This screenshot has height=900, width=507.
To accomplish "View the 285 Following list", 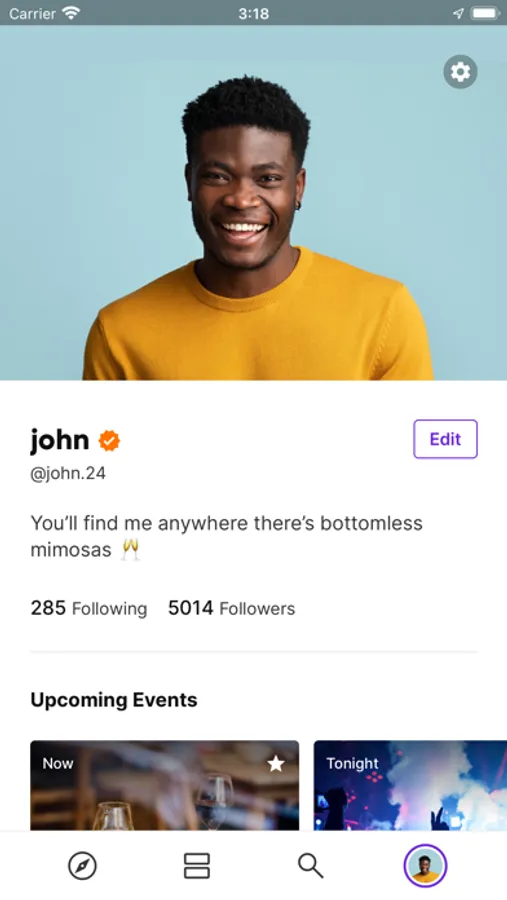I will (89, 608).
